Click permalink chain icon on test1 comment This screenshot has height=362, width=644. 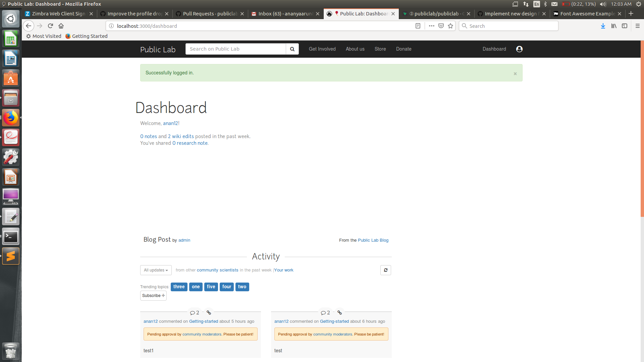[x=209, y=312]
